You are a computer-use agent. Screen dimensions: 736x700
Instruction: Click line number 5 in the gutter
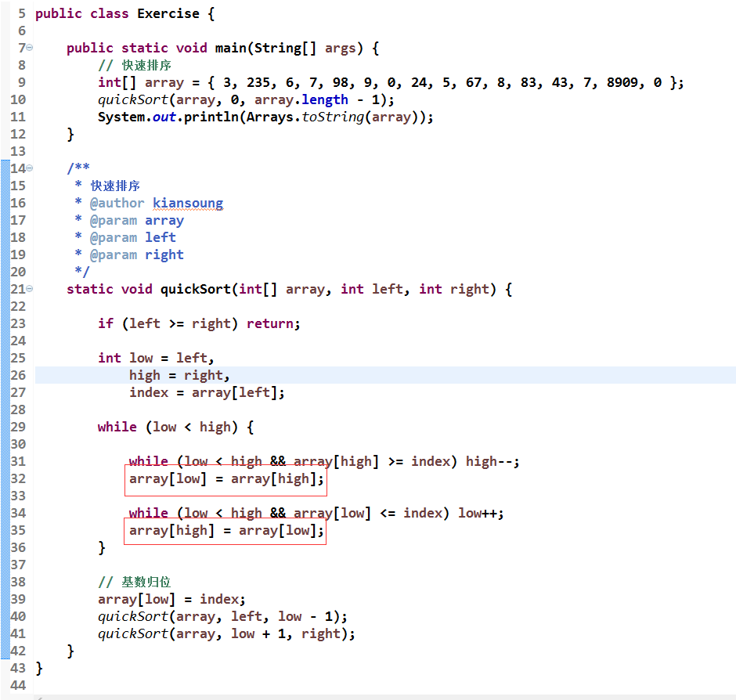[22, 13]
